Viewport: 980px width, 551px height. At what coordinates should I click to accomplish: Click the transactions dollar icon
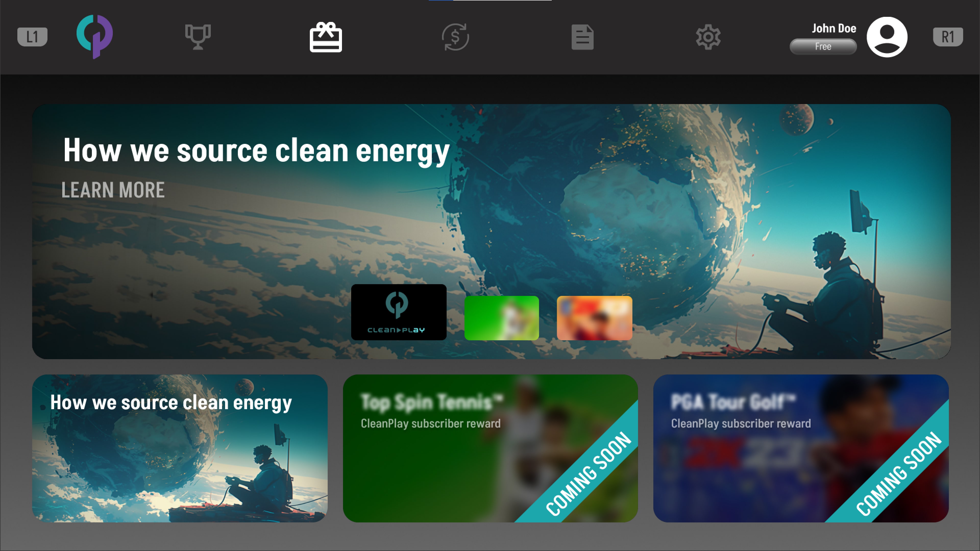click(x=456, y=36)
